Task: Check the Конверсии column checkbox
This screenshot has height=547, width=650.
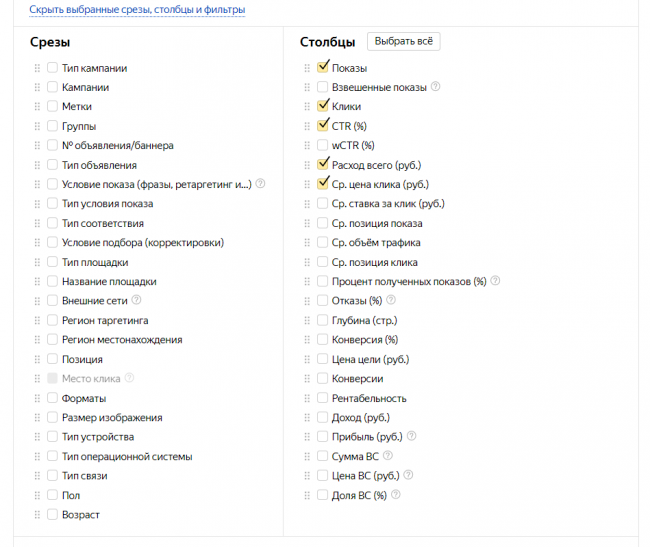Action: pyautogui.click(x=322, y=379)
